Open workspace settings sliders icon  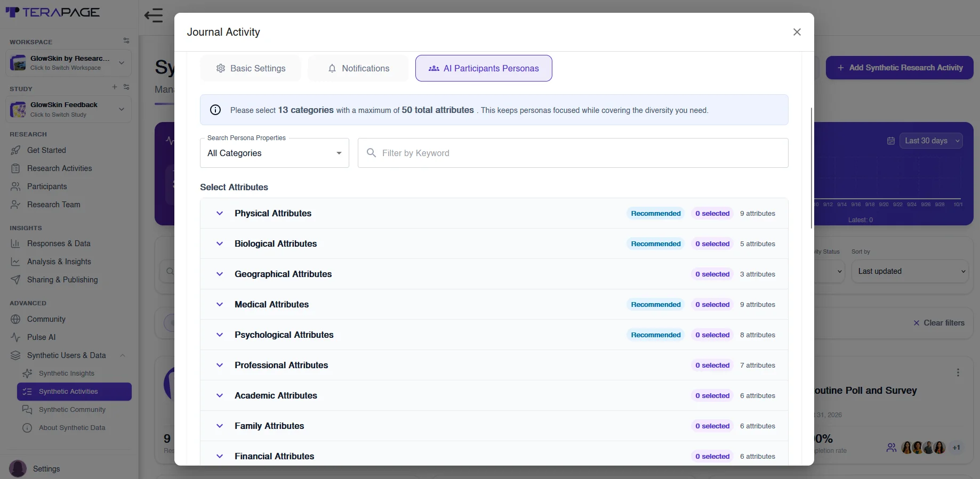click(126, 40)
